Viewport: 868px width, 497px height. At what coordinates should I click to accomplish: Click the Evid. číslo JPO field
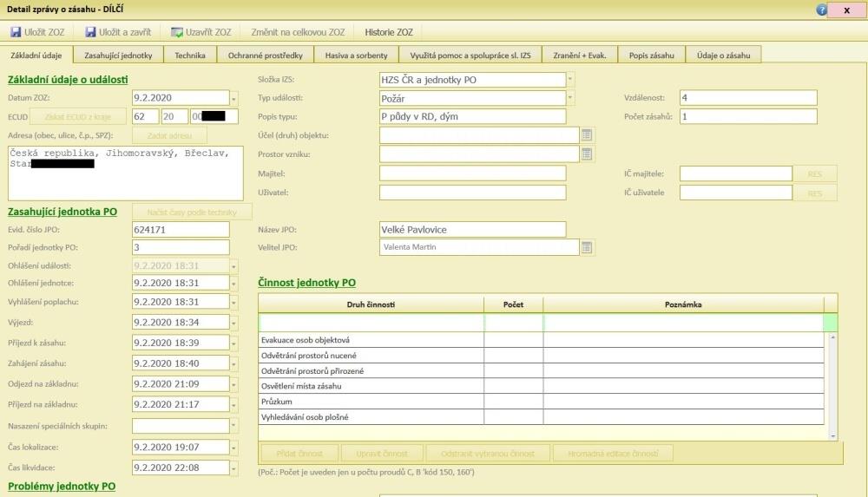coord(181,230)
